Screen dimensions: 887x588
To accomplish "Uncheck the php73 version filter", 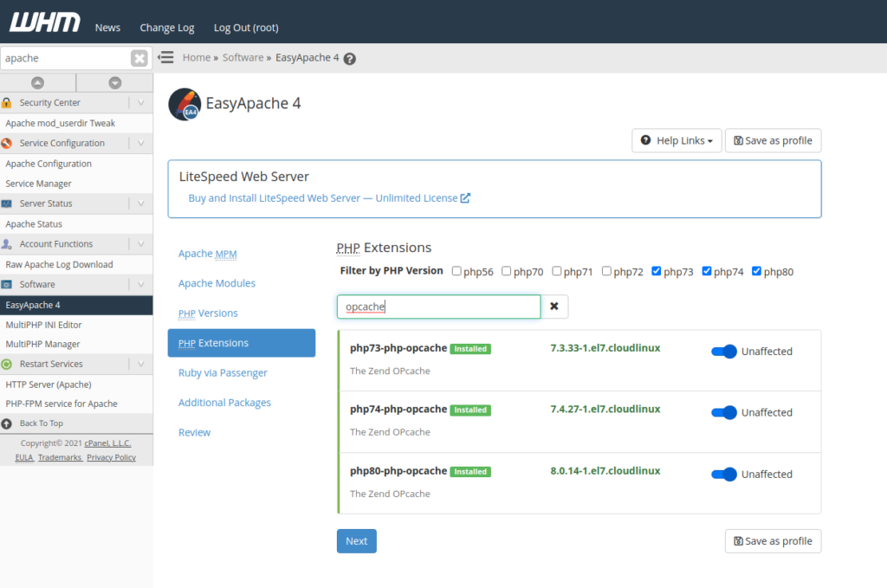I will tap(658, 270).
